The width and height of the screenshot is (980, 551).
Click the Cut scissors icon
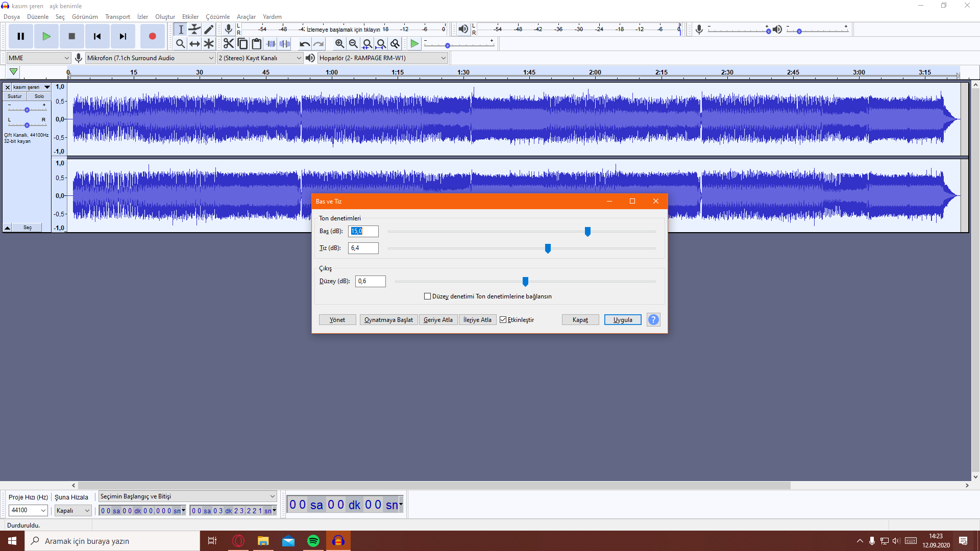point(229,44)
